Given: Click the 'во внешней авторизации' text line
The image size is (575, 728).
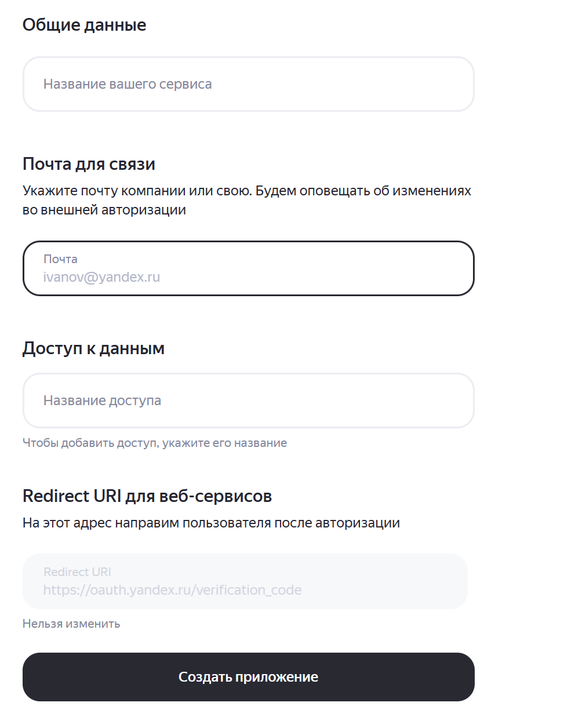Looking at the screenshot, I should click(x=104, y=210).
